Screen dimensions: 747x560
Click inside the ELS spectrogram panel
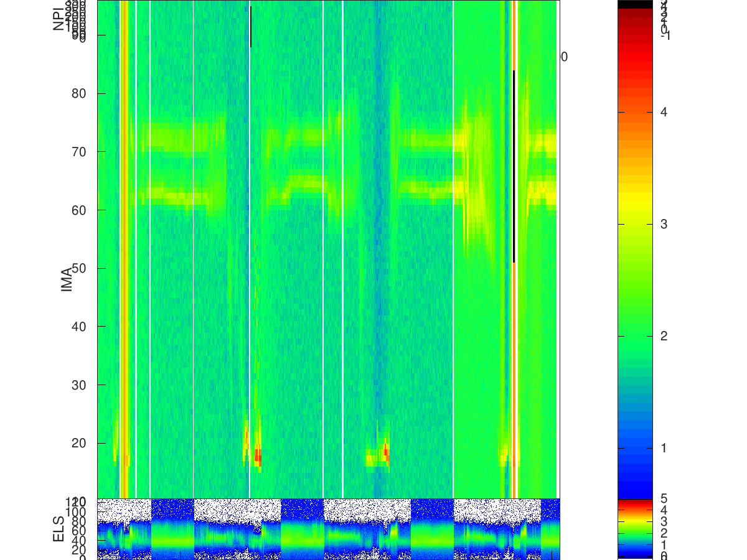tap(328, 529)
